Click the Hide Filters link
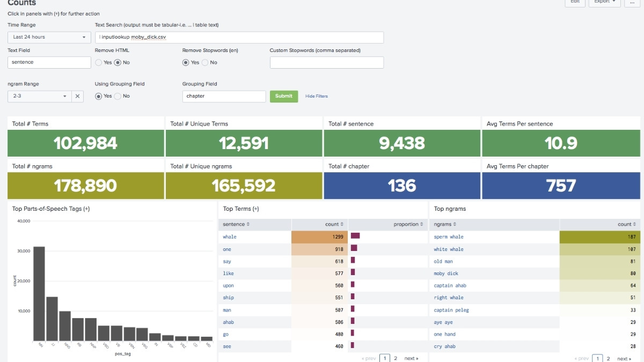644x362 pixels. 316,97
